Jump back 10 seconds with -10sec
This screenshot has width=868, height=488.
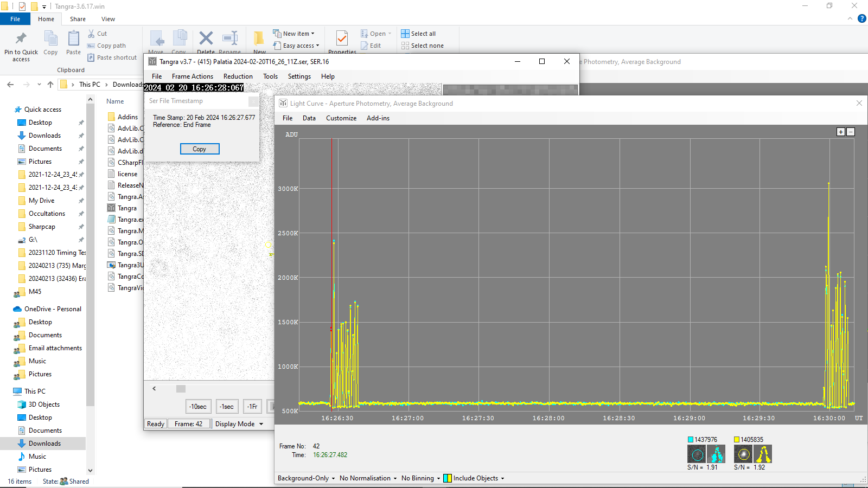tap(198, 407)
